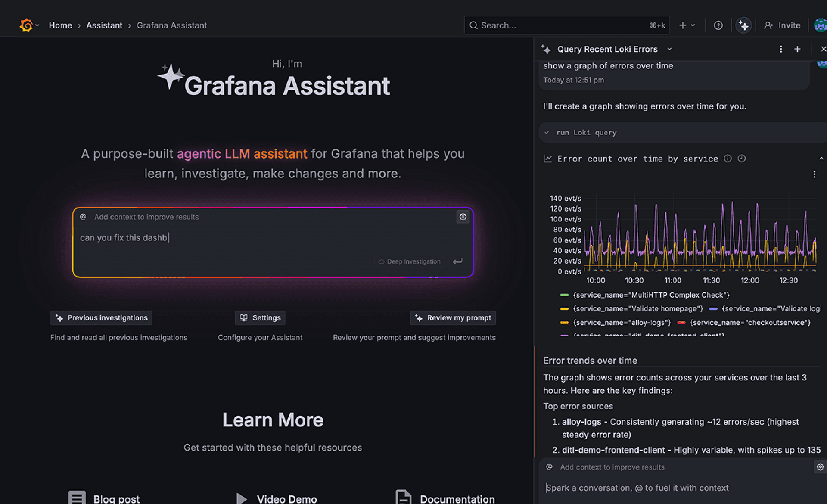Click the clock icon beside panel title

click(x=741, y=159)
